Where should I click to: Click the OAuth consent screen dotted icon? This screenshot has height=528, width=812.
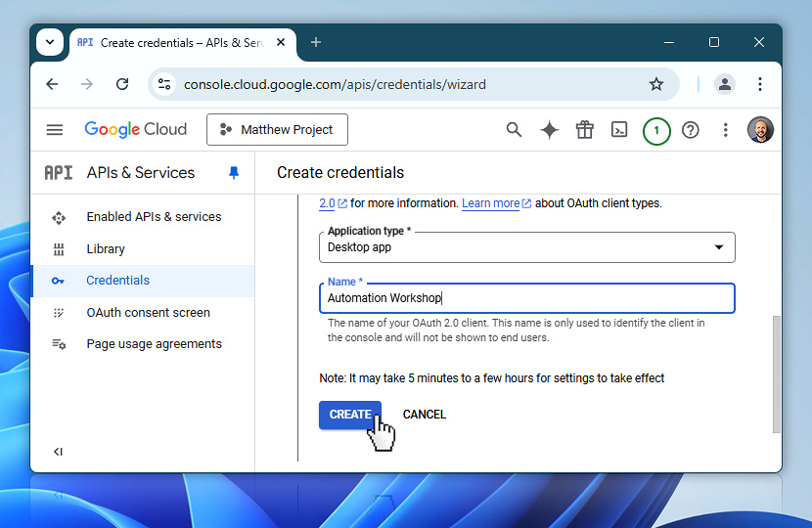click(x=59, y=313)
